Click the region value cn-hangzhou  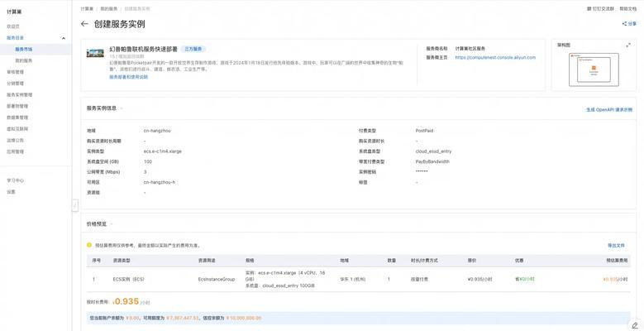tap(157, 131)
